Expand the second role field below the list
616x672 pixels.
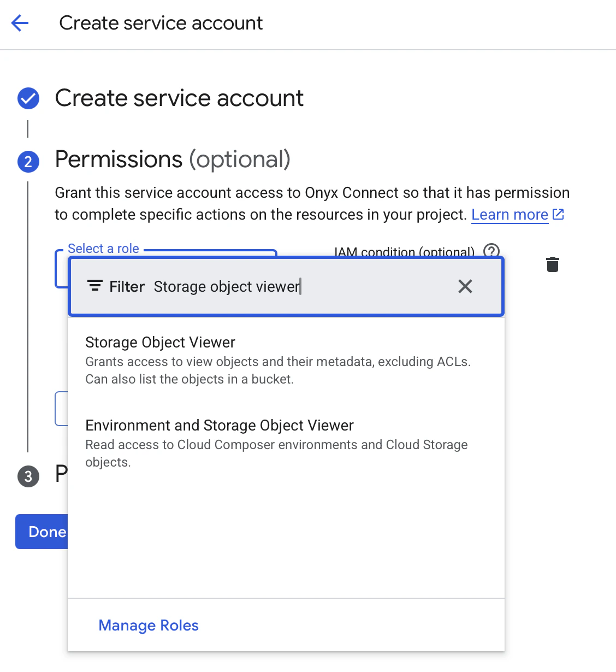(60, 409)
